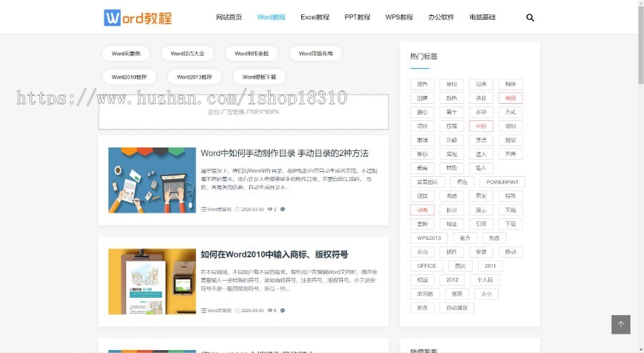Click the Word技巧大全 category pill

coord(187,54)
